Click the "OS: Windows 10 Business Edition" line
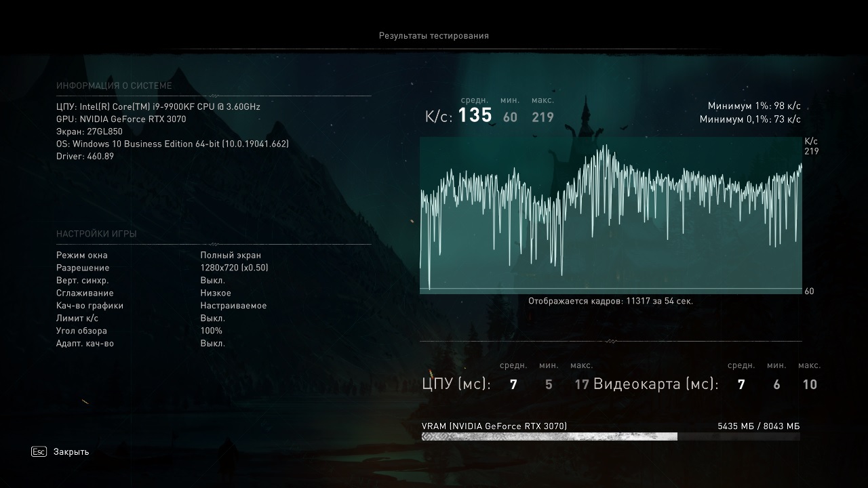The width and height of the screenshot is (868, 488). click(173, 144)
